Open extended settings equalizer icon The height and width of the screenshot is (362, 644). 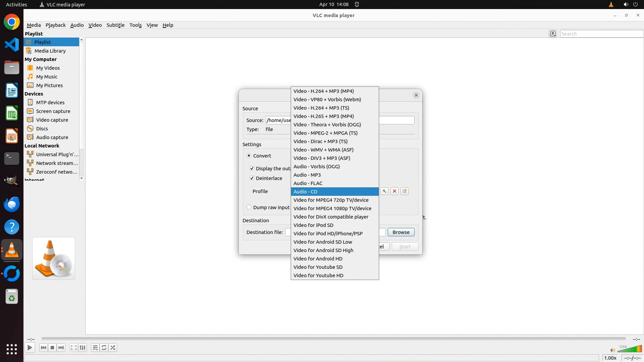point(83,348)
